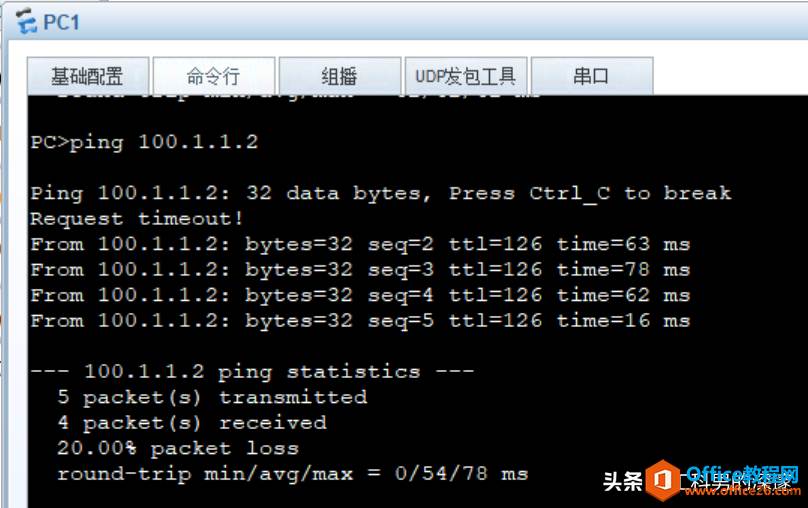Click the '100.1.1.2 ping statistics' header line
Screen dimensions: 808x508
tap(252, 371)
